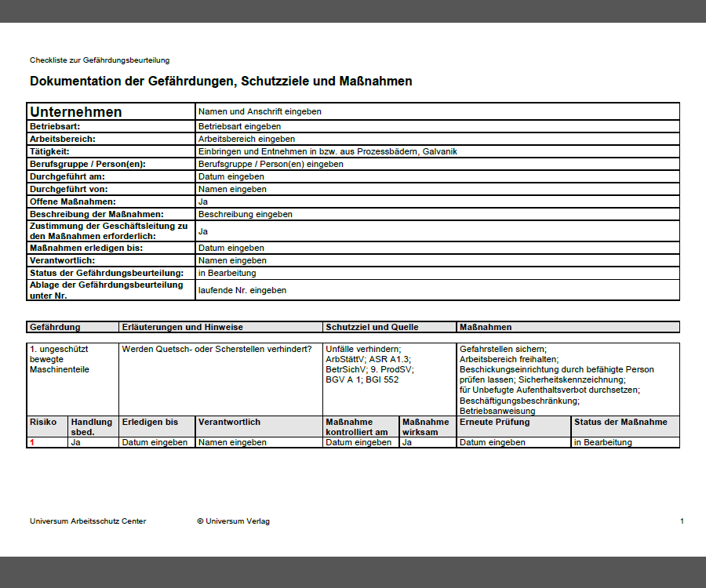Click the 'Maßnahmen erledigen bis:' label

[x=86, y=249]
